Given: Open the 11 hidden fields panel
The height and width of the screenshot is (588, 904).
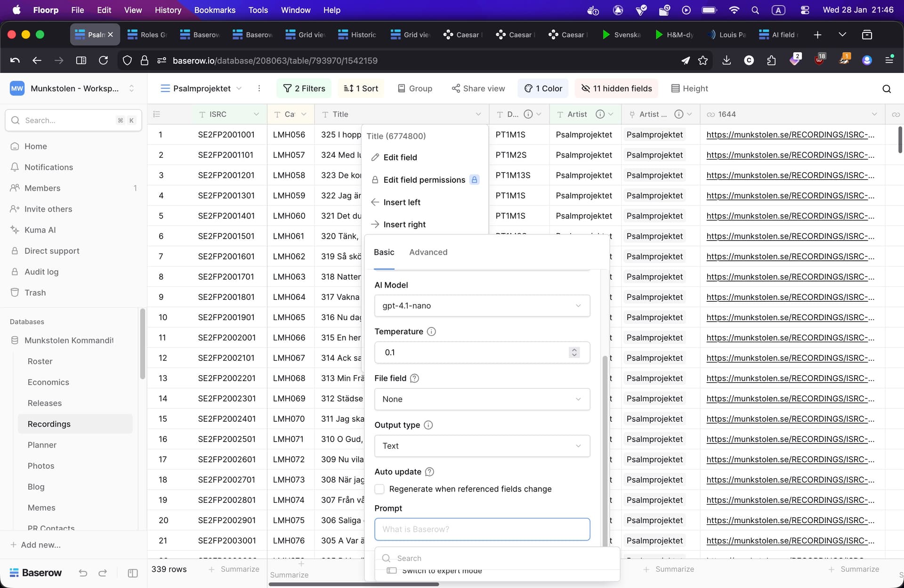Looking at the screenshot, I should pos(617,89).
